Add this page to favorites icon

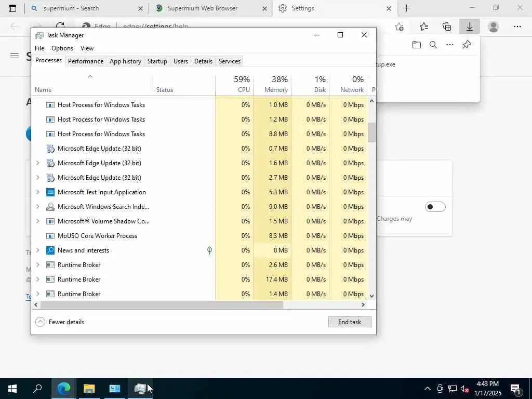[x=400, y=26]
